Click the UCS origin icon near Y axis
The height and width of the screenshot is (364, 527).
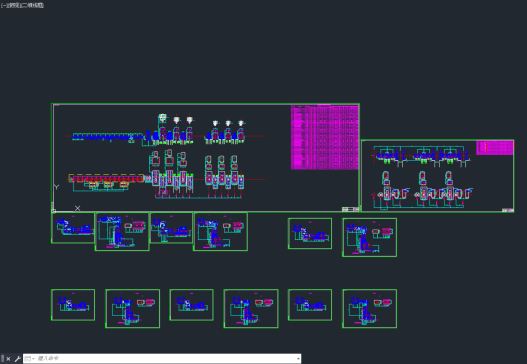tap(54, 211)
